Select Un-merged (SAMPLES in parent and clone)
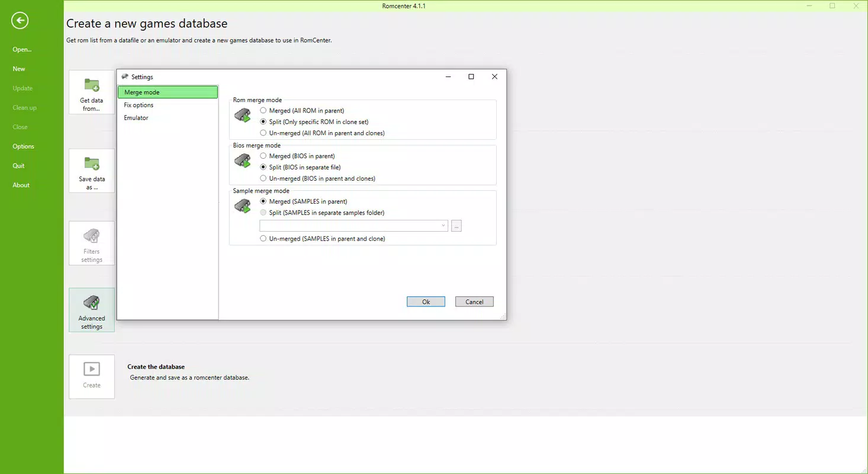The height and width of the screenshot is (474, 868). [x=323, y=239]
